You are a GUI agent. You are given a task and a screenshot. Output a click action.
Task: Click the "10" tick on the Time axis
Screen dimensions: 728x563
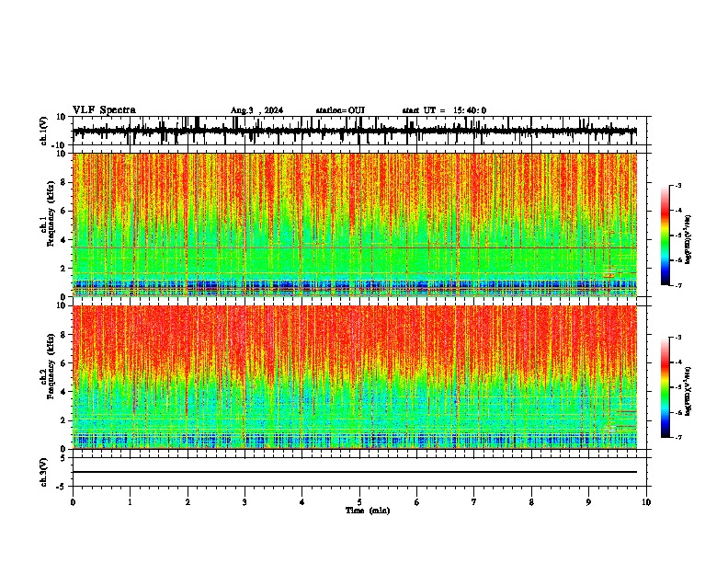click(646, 502)
